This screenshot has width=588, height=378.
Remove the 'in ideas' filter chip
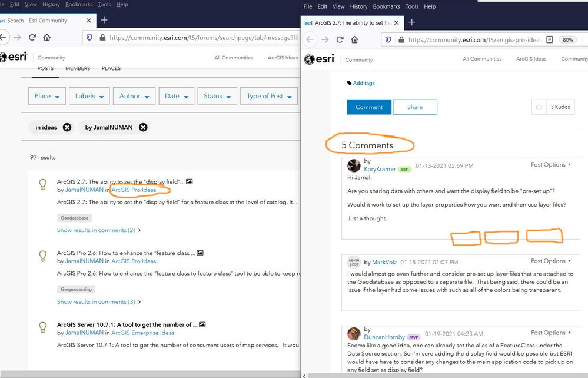[67, 128]
